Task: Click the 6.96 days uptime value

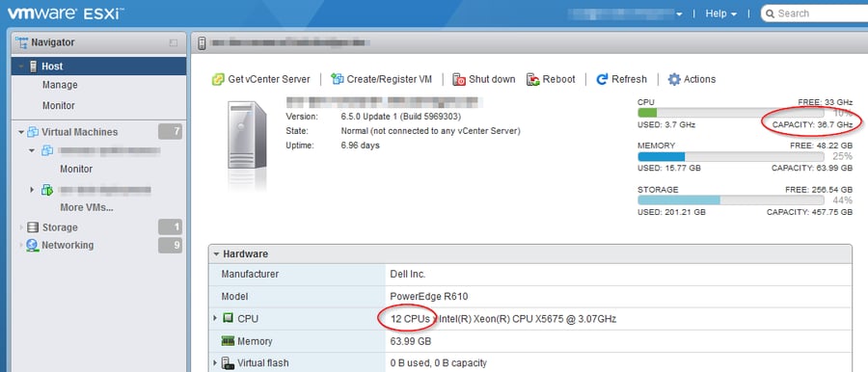Action: [361, 146]
